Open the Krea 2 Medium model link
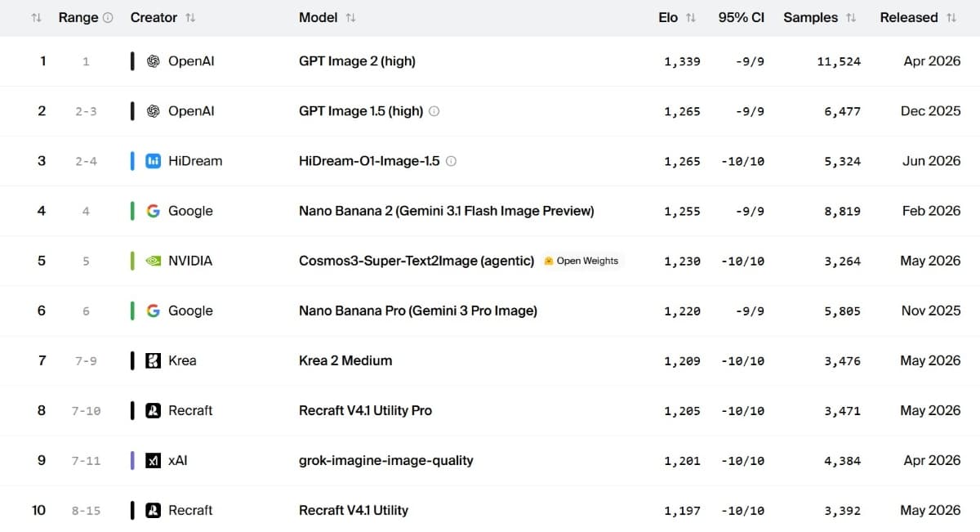 (345, 360)
